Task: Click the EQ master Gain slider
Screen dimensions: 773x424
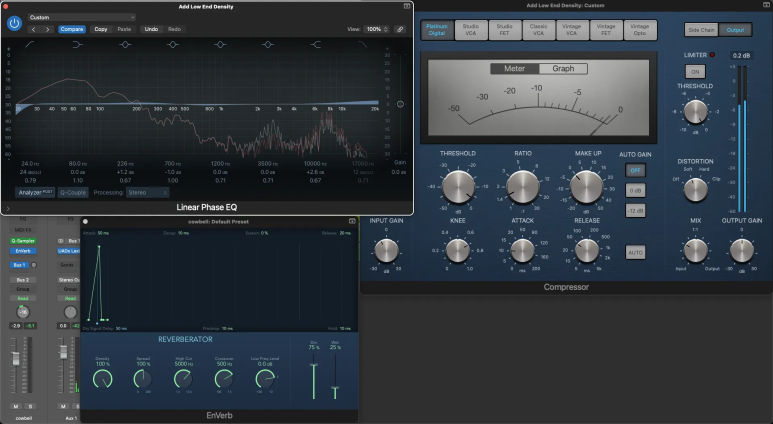Action: coord(400,104)
